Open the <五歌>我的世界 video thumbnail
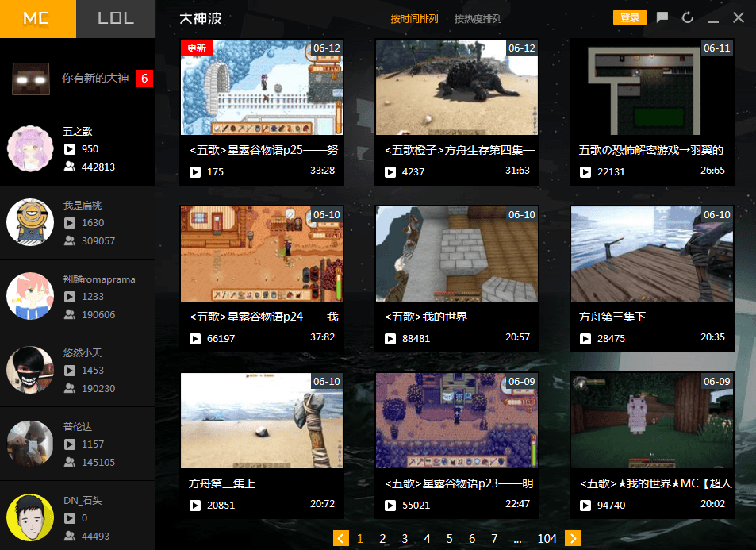This screenshot has height=550, width=756. pyautogui.click(x=457, y=254)
